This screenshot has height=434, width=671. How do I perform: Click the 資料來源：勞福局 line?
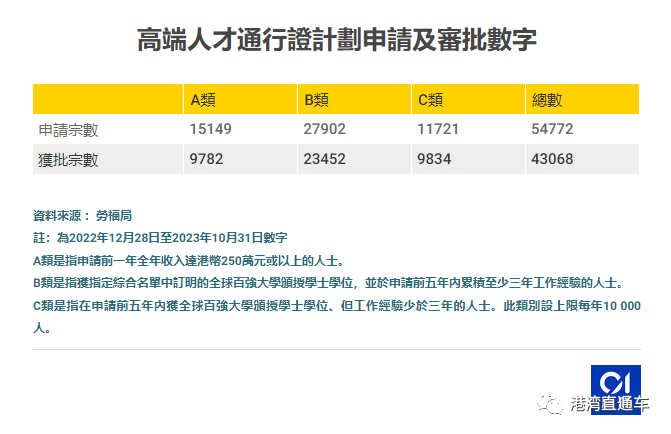pos(82,216)
